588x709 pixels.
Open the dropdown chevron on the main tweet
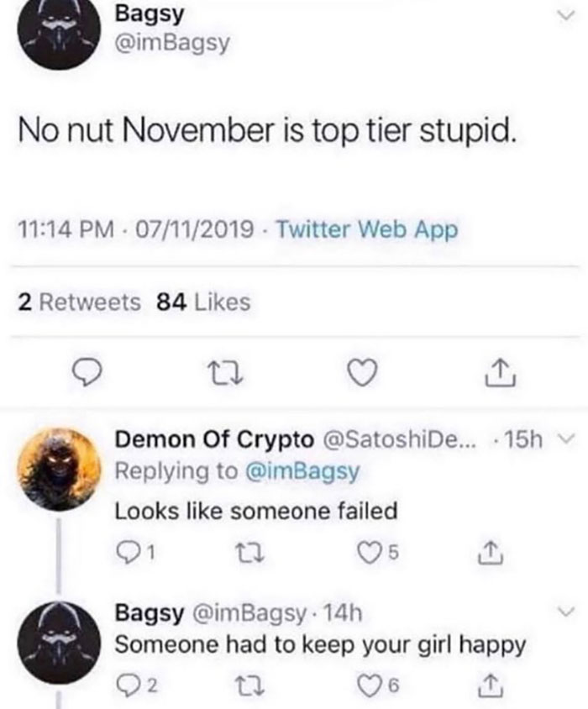[x=565, y=15]
